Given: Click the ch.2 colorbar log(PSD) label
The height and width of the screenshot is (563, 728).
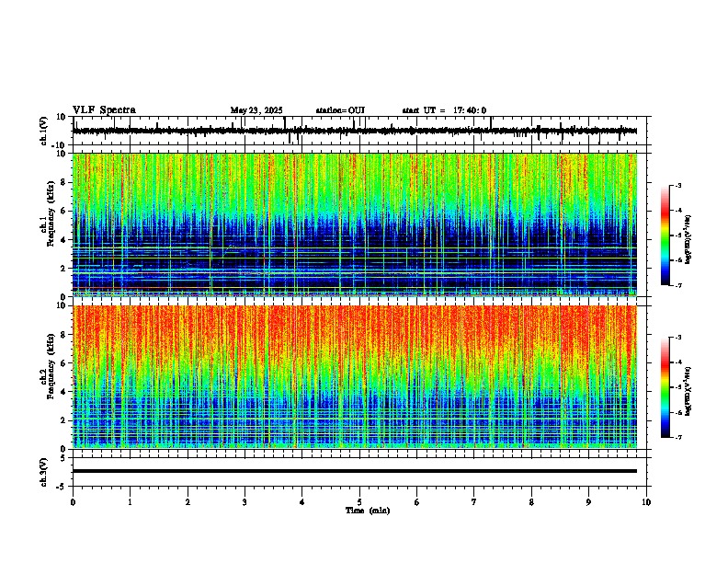Looking at the screenshot, I should 688,391.
